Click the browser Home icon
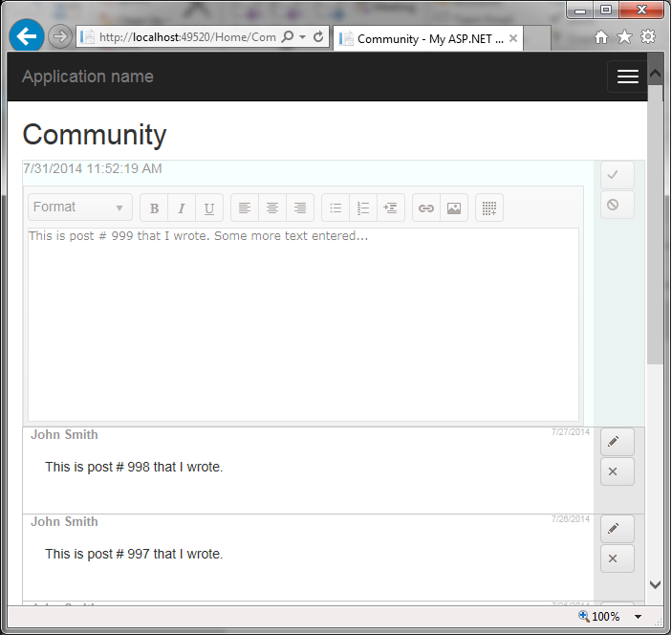Screen dimensions: 672x635 [x=601, y=37]
